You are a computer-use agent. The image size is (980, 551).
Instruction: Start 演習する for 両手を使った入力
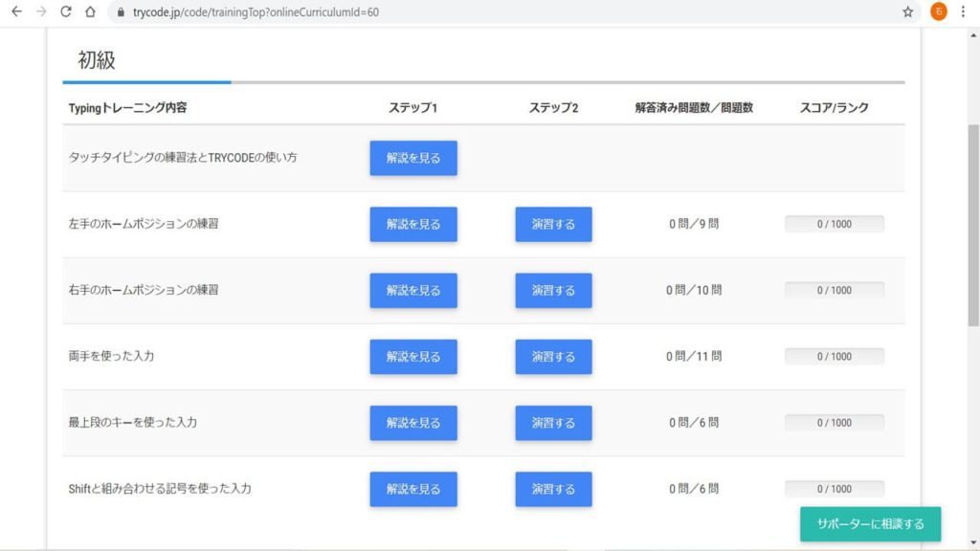553,356
